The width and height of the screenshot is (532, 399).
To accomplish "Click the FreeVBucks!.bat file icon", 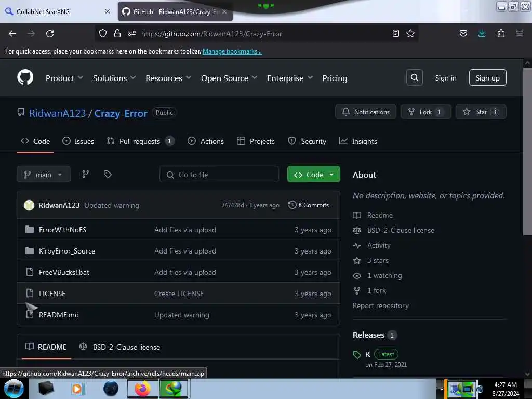I will point(30,272).
